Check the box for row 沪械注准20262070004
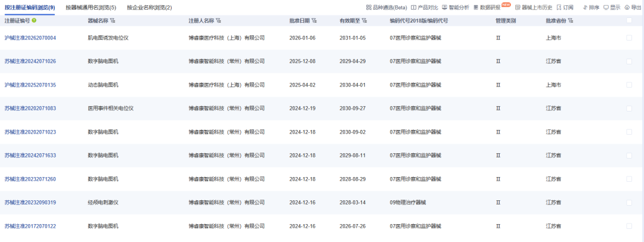The image size is (644, 242). (x=629, y=38)
